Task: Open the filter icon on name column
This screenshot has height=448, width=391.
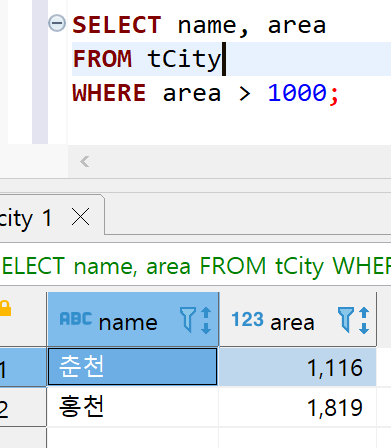Action: pyautogui.click(x=188, y=320)
